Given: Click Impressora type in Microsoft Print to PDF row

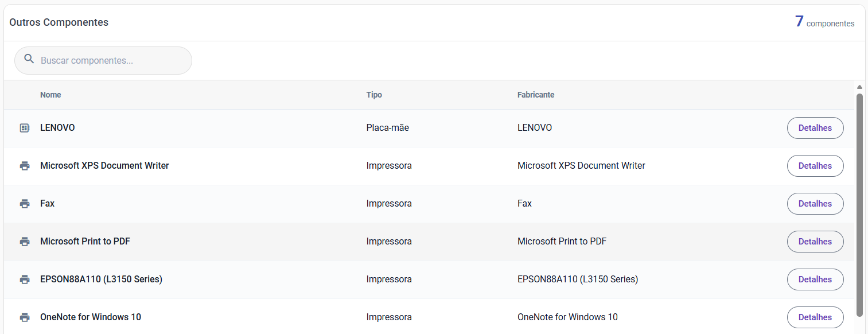Looking at the screenshot, I should (389, 242).
